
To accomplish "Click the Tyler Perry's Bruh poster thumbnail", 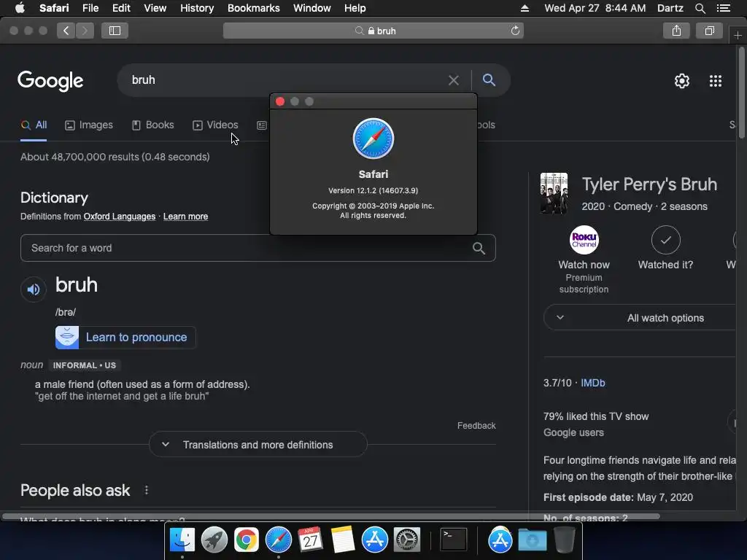I will pyautogui.click(x=554, y=193).
